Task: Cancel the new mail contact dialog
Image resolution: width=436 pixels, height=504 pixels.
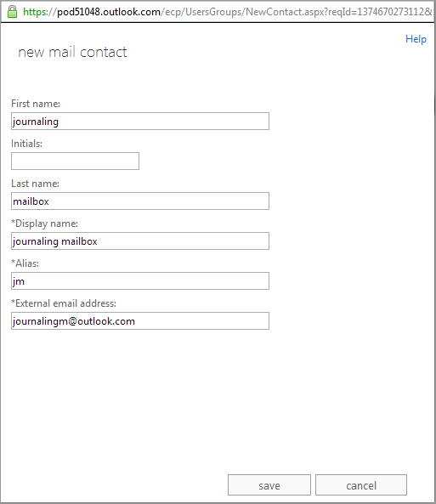Action: (x=361, y=484)
